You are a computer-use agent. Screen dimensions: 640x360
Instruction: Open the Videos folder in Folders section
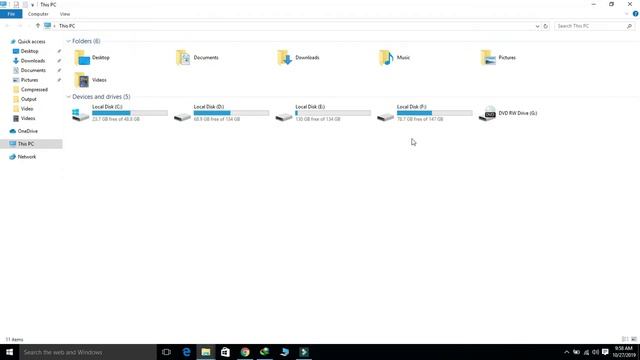coord(91,80)
